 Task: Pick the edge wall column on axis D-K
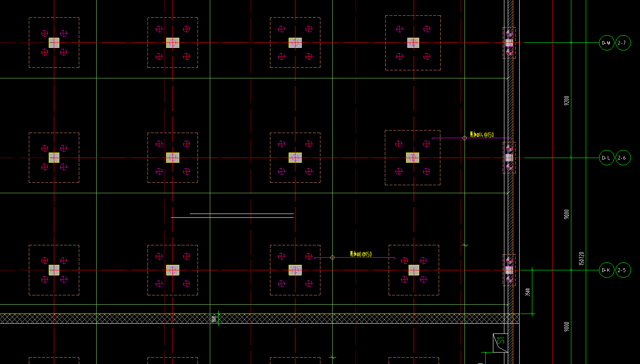(x=509, y=270)
